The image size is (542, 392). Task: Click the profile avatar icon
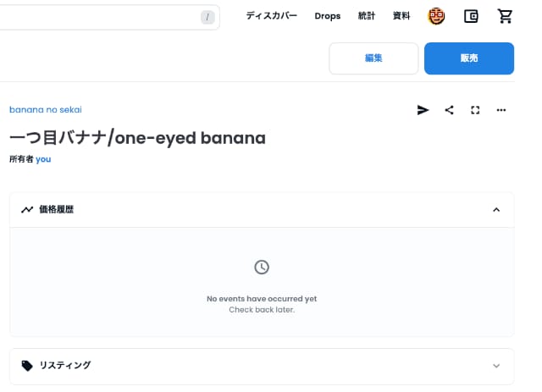(x=436, y=16)
